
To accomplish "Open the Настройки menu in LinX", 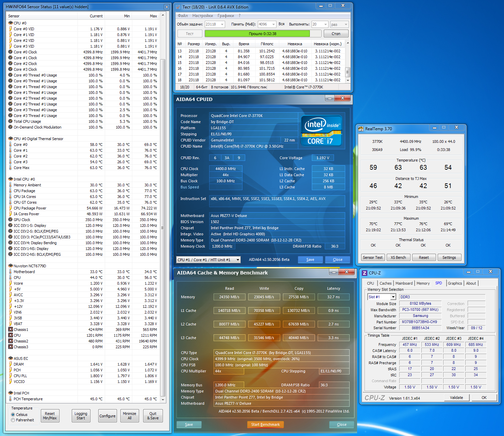I will pyautogui.click(x=203, y=16).
